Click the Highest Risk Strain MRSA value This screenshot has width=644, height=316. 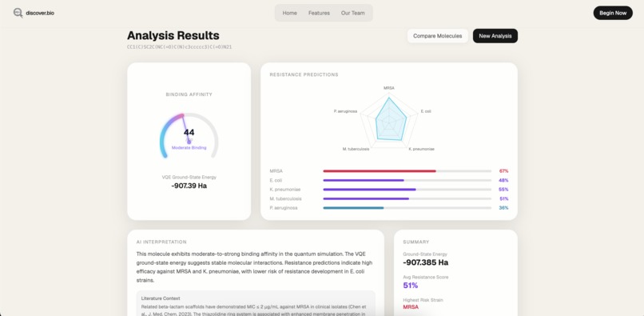tap(411, 307)
